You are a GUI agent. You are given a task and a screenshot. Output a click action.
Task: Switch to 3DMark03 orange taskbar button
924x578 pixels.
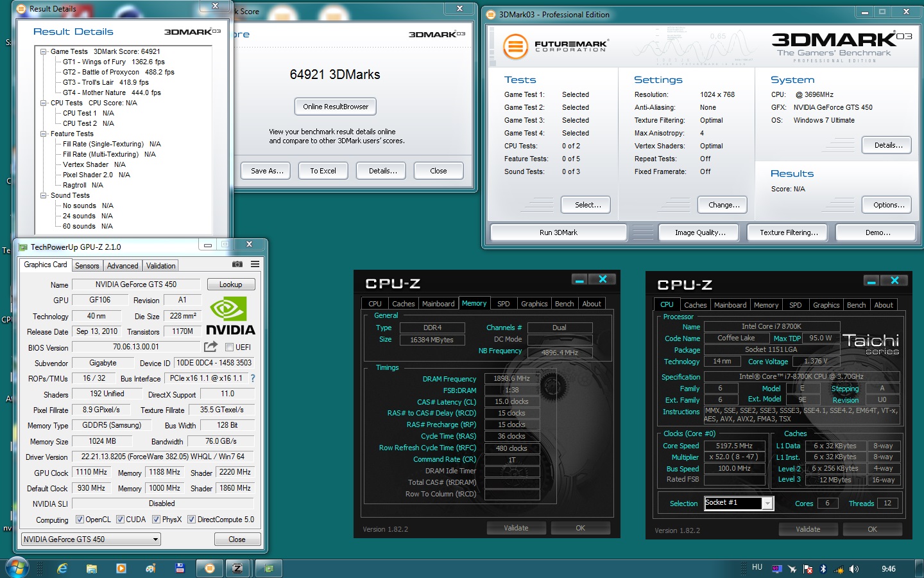(x=209, y=568)
